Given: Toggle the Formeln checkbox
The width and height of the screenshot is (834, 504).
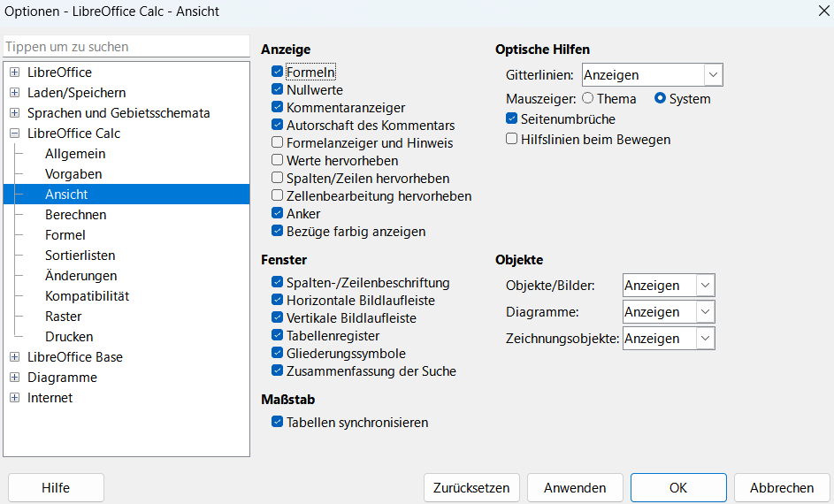Looking at the screenshot, I should tap(277, 72).
